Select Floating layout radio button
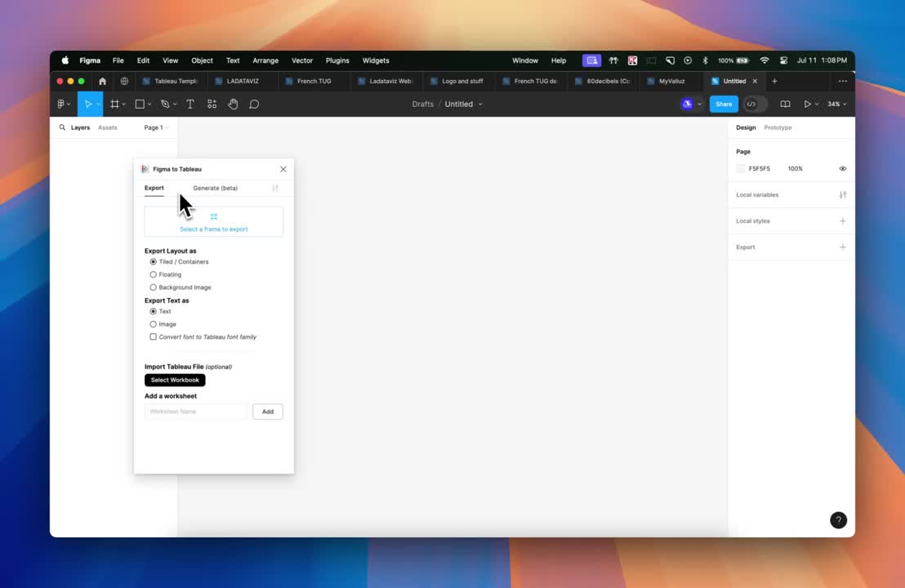 [x=153, y=274]
